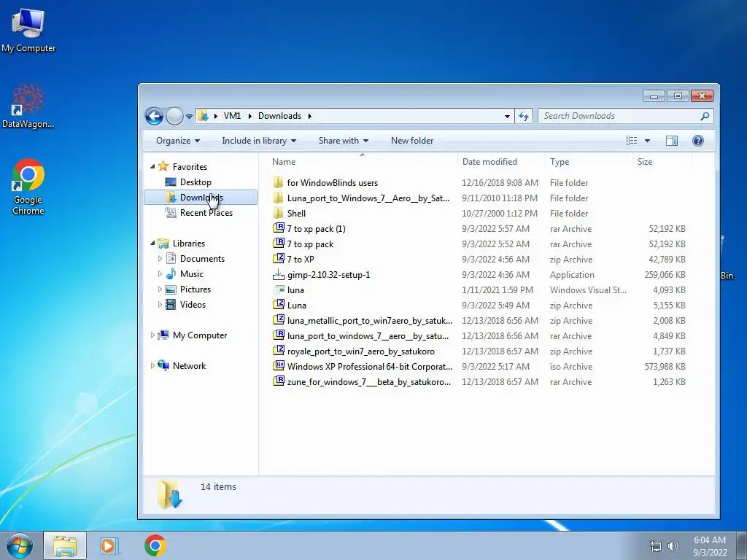This screenshot has width=747, height=560.
Task: Open the recent pages dropdown arrow
Action: 189,117
